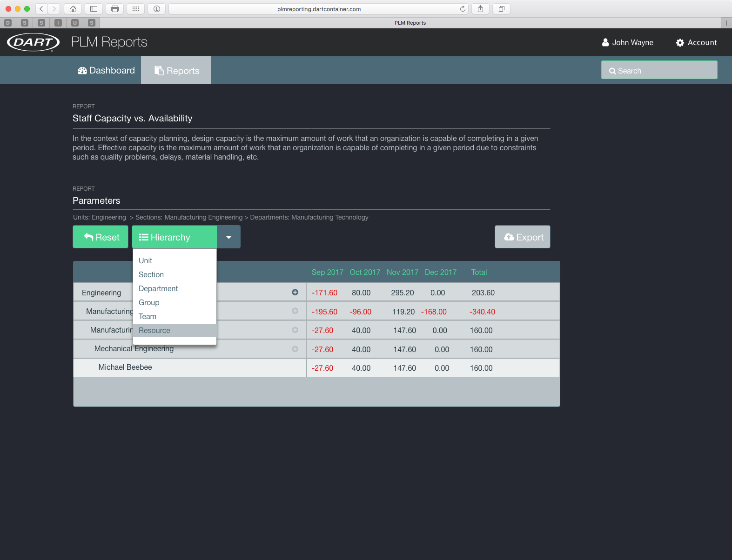This screenshot has width=732, height=560.
Task: Switch to the Dashboard tab
Action: coord(106,70)
